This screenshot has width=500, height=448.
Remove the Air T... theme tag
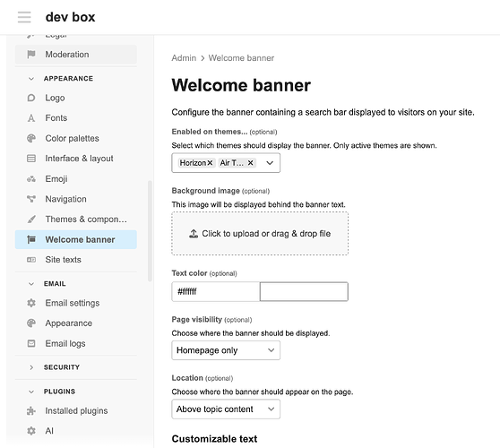[251, 163]
